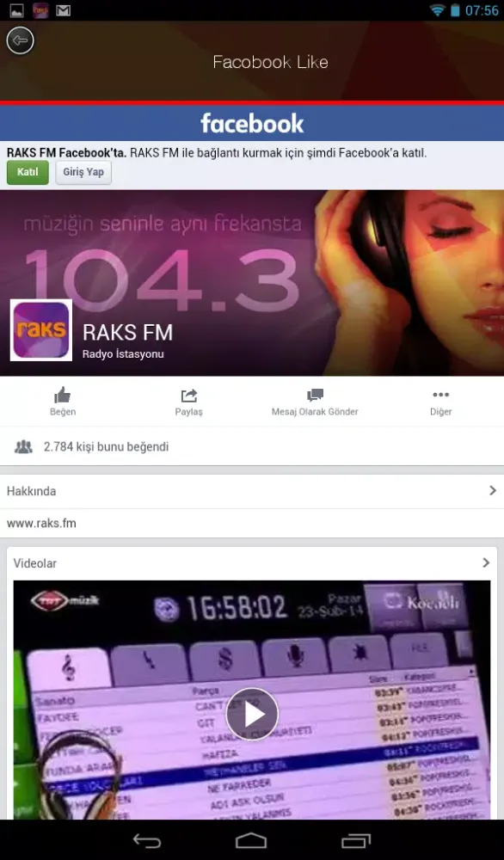
Task: Open the www.raks.fm link
Action: pyautogui.click(x=41, y=523)
